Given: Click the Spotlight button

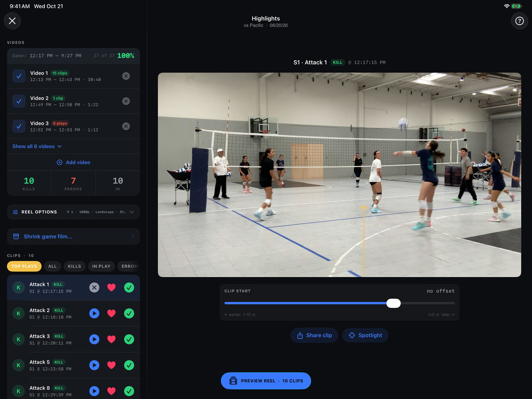Looking at the screenshot, I should [365, 335].
